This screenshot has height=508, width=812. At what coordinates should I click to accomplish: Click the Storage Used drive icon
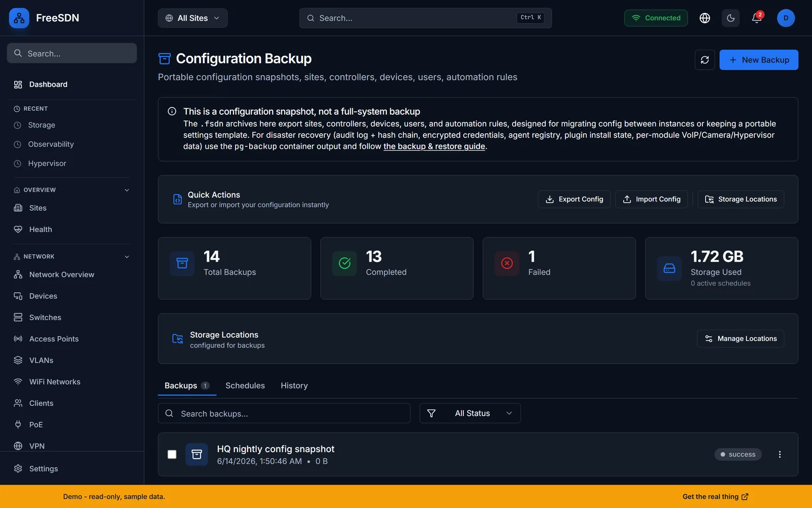[669, 268]
